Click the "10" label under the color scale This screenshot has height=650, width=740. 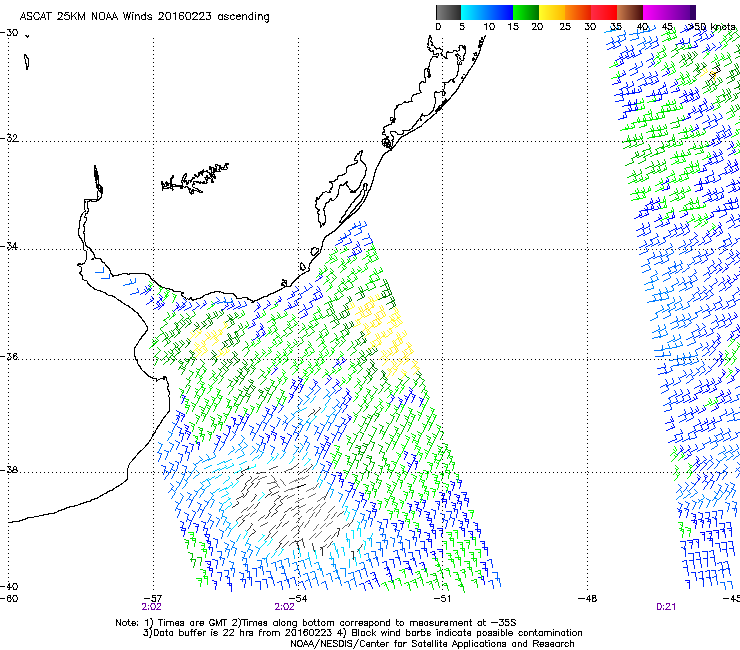(489, 27)
